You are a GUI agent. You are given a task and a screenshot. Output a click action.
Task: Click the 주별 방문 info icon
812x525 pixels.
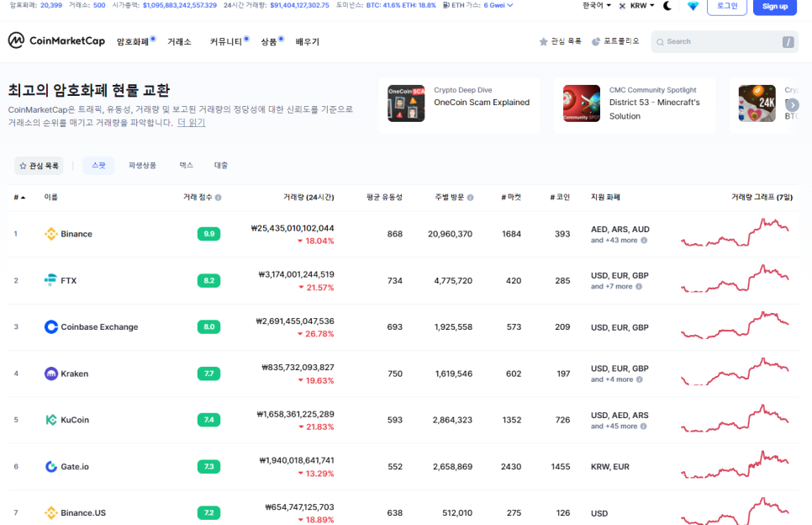tap(470, 198)
